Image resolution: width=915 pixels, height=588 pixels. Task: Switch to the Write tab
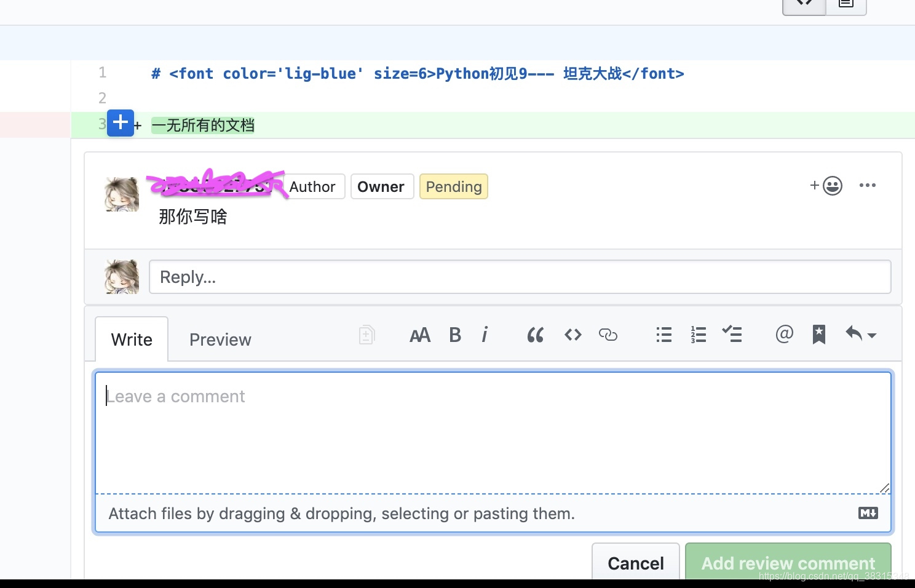[132, 340]
